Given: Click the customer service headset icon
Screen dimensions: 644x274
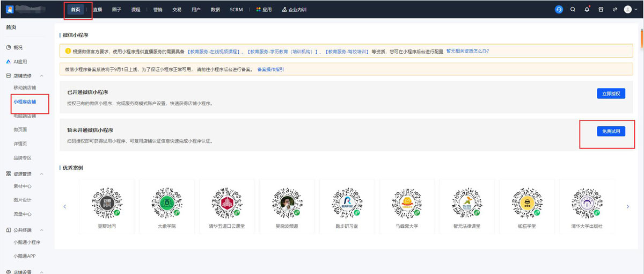Looking at the screenshot, I should click(559, 10).
